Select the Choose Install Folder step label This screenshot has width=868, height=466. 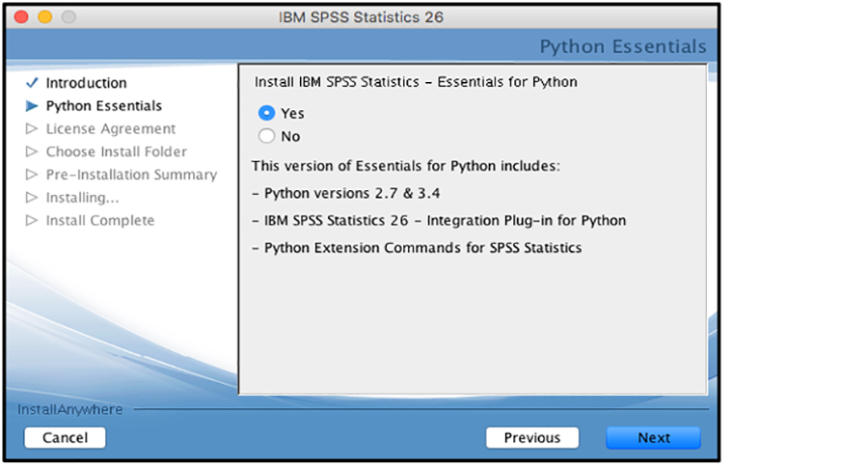tap(117, 151)
